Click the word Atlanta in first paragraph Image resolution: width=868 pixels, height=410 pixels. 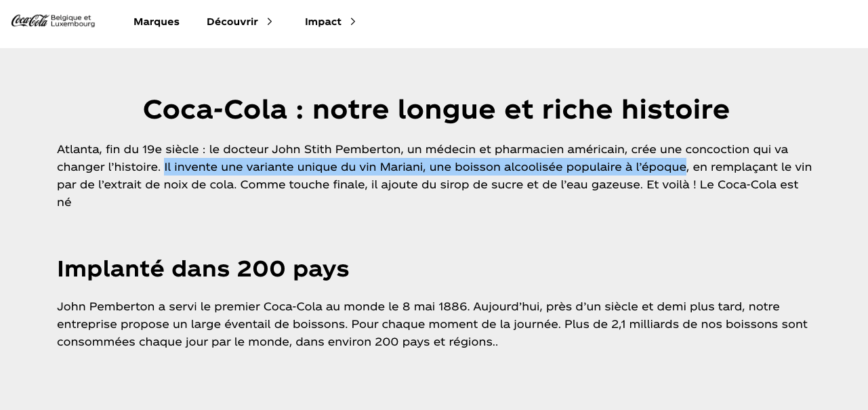79,149
